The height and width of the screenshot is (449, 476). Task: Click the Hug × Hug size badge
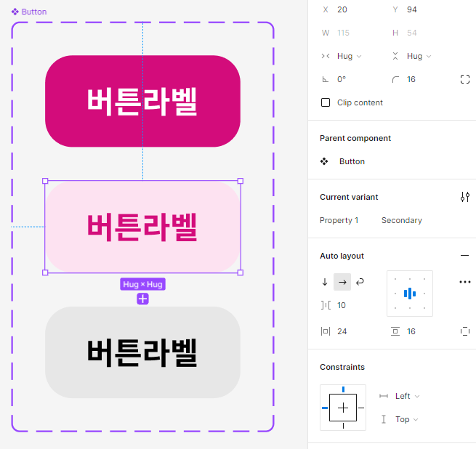(x=142, y=284)
